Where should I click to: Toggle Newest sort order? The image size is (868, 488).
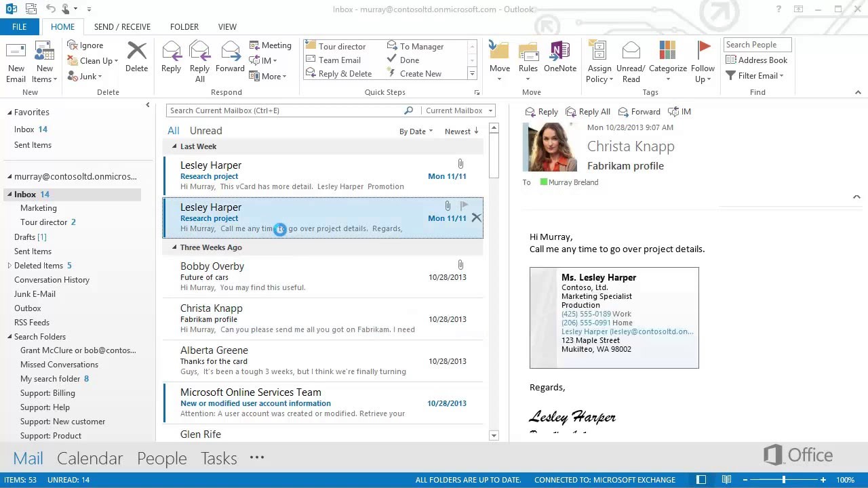pos(461,131)
